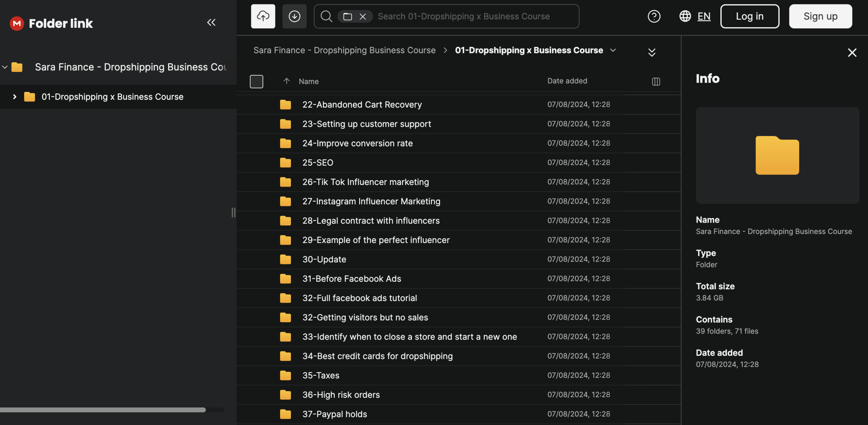The width and height of the screenshot is (868, 425).
Task: Expand 01-Dropshipping x Business Course tree node
Action: (15, 97)
